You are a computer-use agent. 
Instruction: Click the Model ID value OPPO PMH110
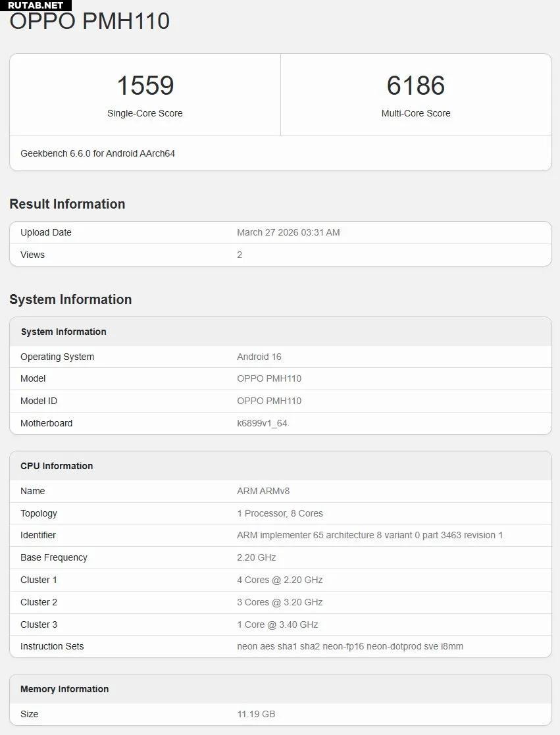coord(269,401)
